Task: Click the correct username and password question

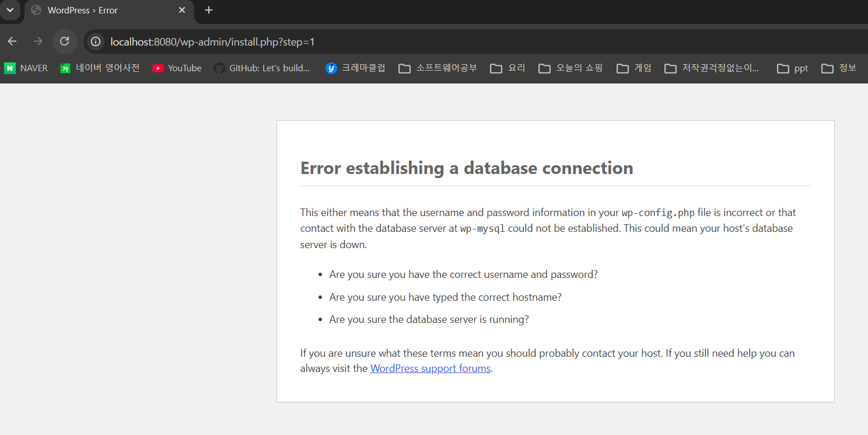Action: pos(463,274)
